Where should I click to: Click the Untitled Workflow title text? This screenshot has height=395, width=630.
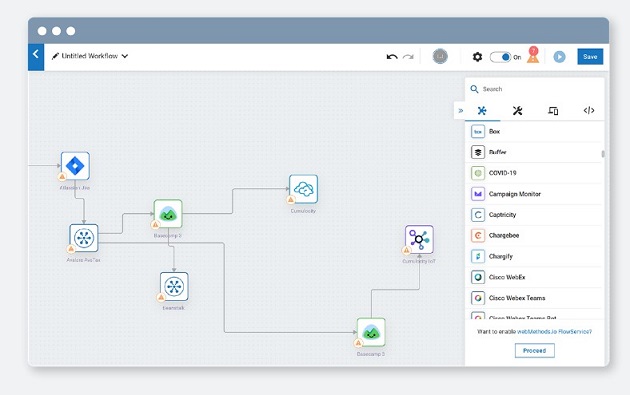(x=90, y=56)
